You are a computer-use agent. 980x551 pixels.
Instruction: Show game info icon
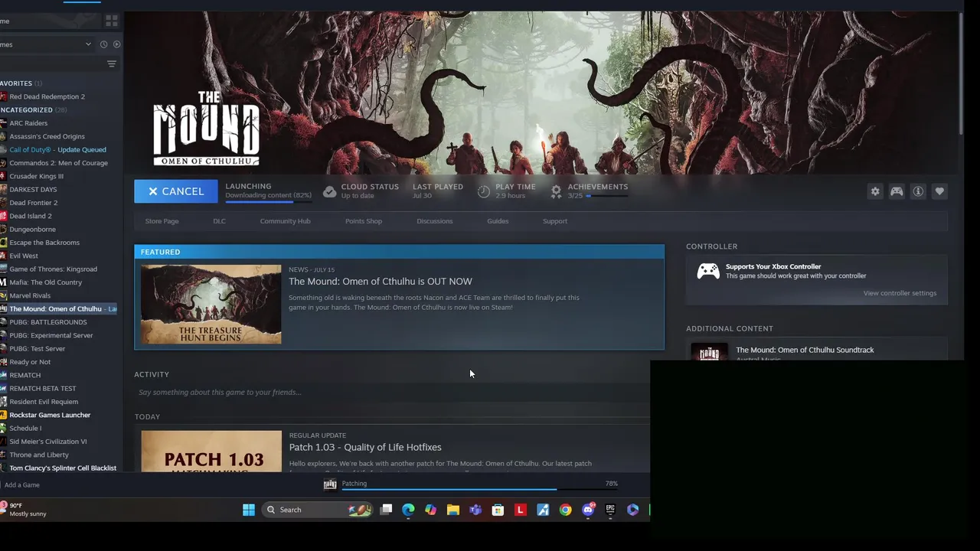click(x=918, y=191)
